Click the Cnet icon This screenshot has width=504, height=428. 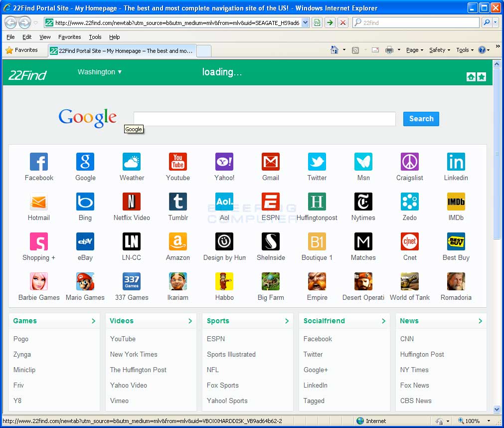point(409,241)
